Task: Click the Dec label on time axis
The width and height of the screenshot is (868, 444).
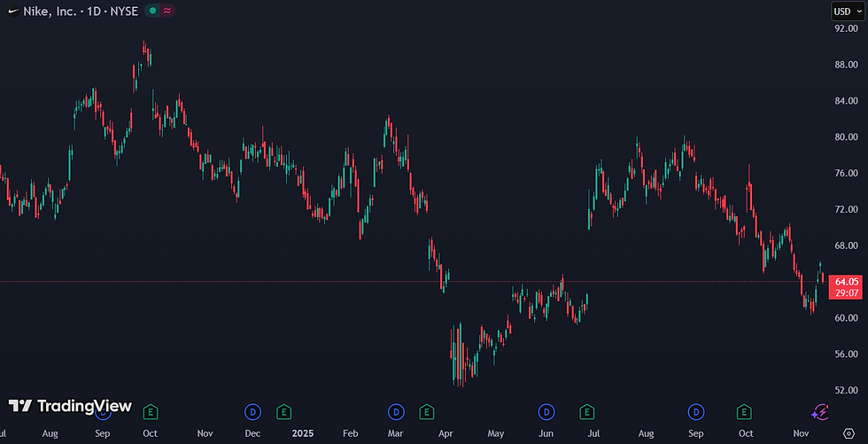Action: pos(253,433)
